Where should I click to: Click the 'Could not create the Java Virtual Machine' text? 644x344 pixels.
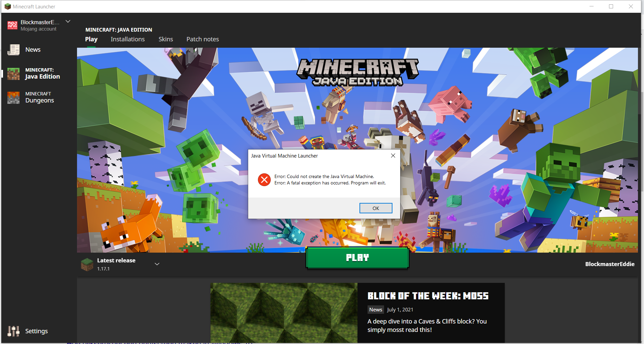324,176
